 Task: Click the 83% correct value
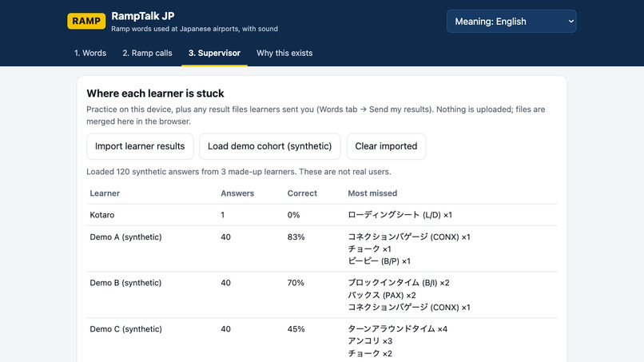[x=296, y=237]
